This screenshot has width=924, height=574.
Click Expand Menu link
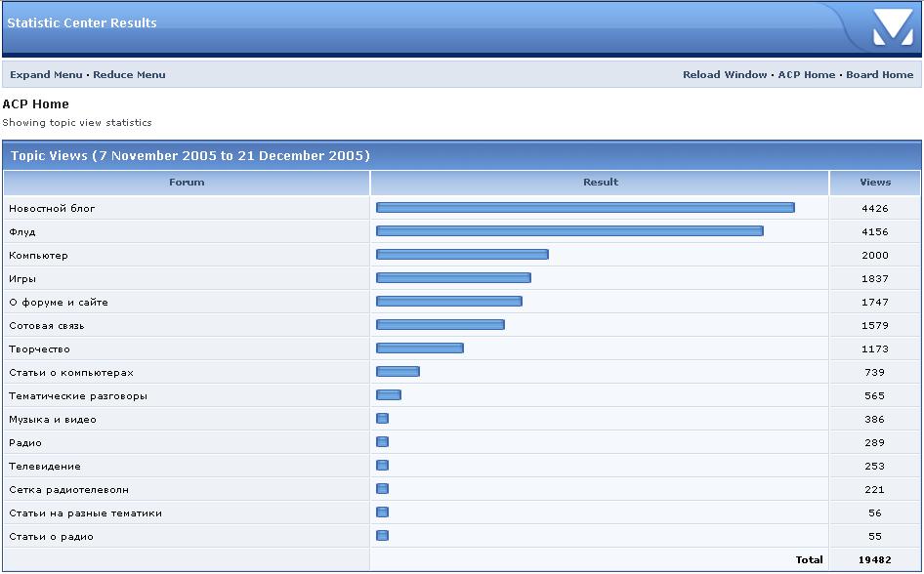46,75
